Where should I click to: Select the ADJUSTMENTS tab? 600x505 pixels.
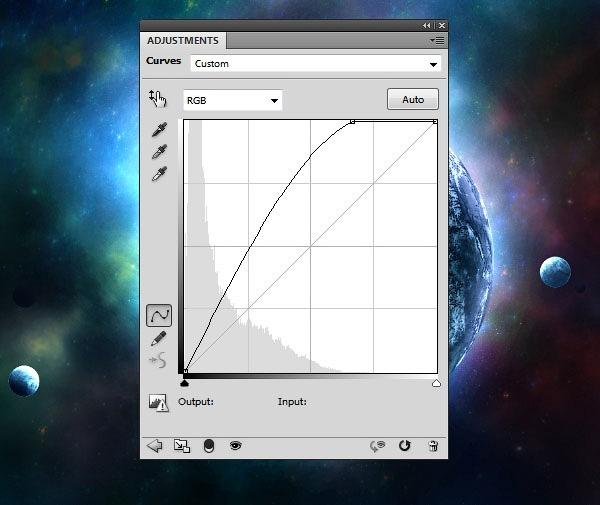tap(183, 41)
